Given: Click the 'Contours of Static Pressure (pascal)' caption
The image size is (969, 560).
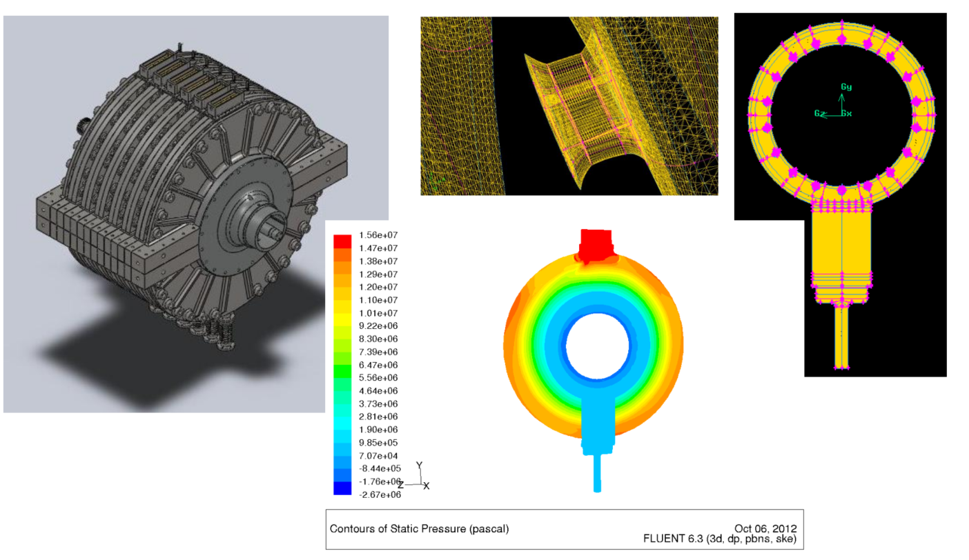Looking at the screenshot, I should click(x=419, y=529).
